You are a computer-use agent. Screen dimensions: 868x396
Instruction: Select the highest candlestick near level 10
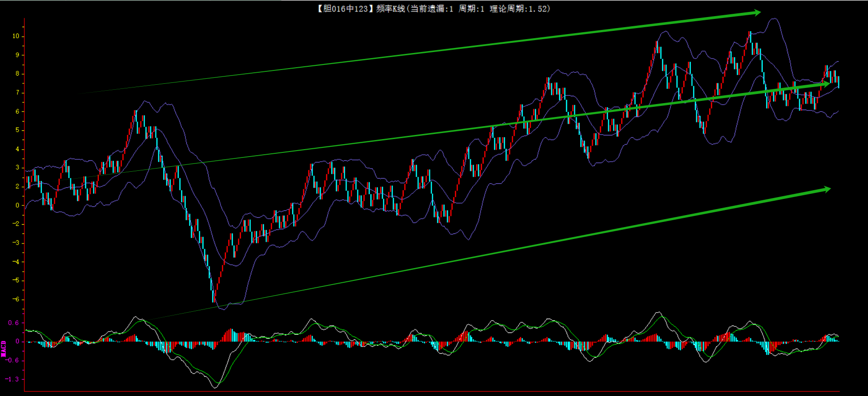click(x=749, y=37)
